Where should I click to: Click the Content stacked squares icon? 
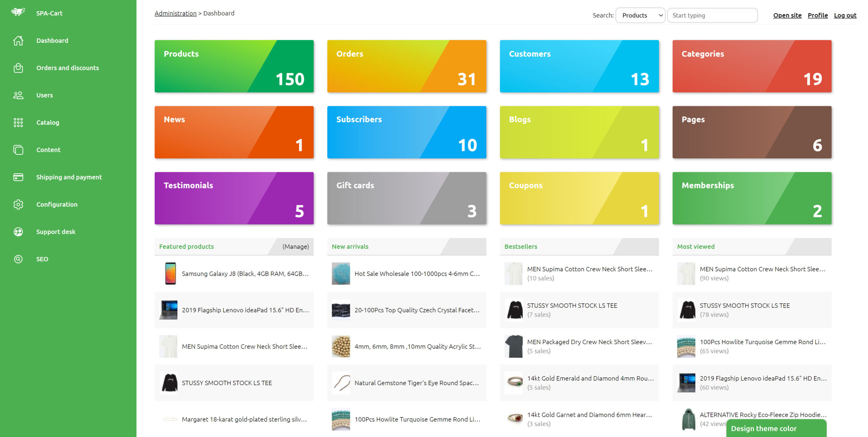18,150
